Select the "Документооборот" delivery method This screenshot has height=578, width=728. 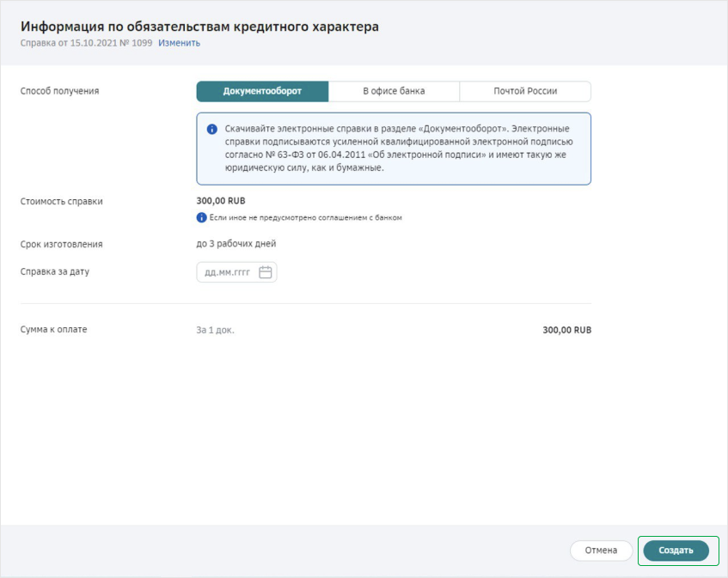point(262,91)
